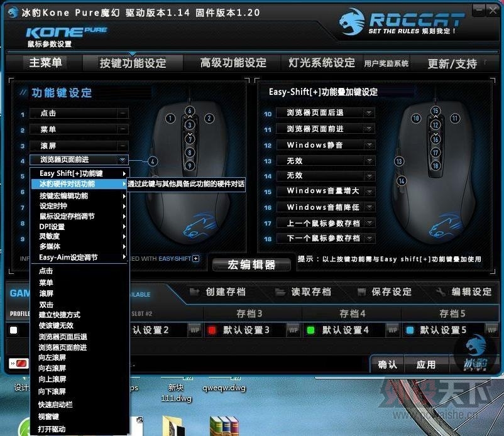Click mouse button marker 1 on left diagram

click(170, 119)
